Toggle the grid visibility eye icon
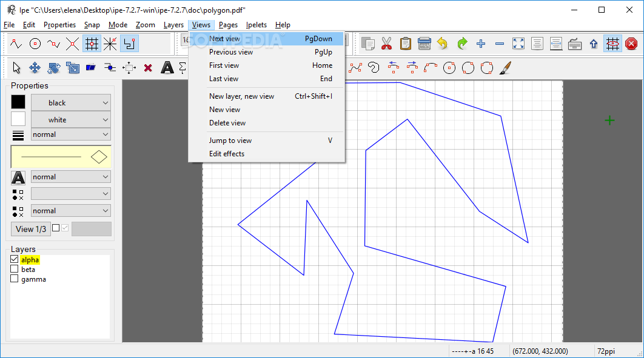This screenshot has height=358, width=644. (612, 44)
